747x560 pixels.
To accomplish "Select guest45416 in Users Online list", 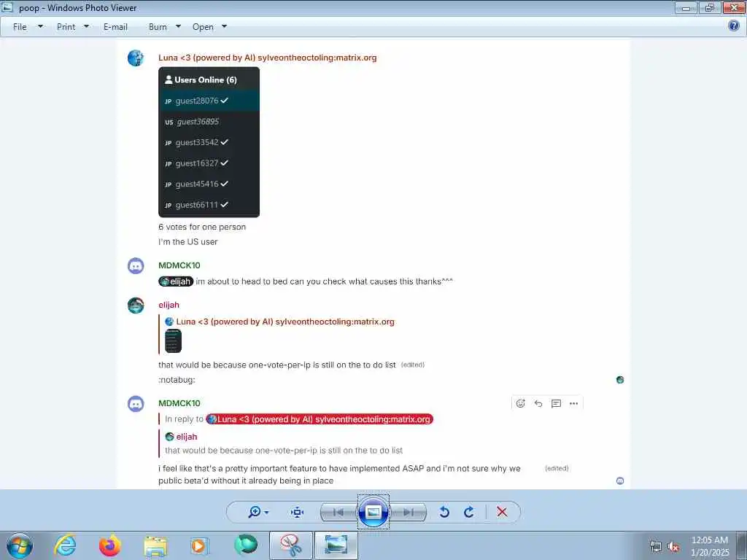I will point(209,184).
